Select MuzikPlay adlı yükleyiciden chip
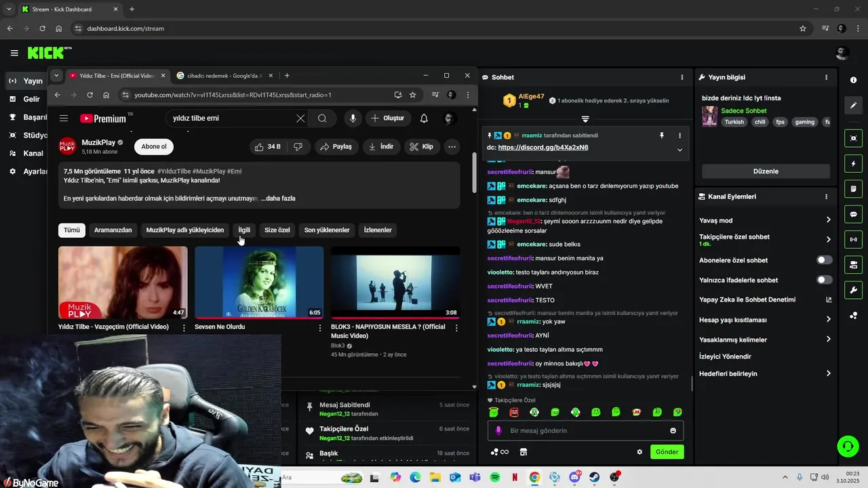This screenshot has height=488, width=868. tap(185, 230)
